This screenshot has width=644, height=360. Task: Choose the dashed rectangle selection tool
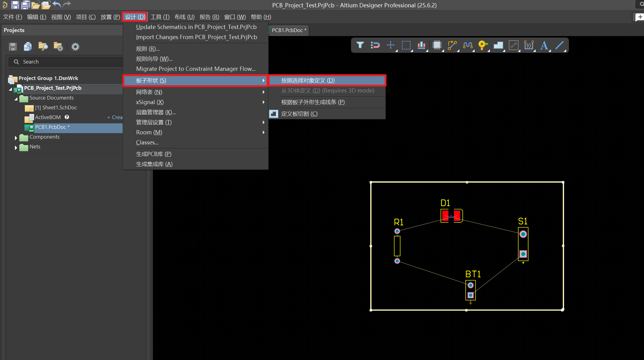tap(406, 45)
